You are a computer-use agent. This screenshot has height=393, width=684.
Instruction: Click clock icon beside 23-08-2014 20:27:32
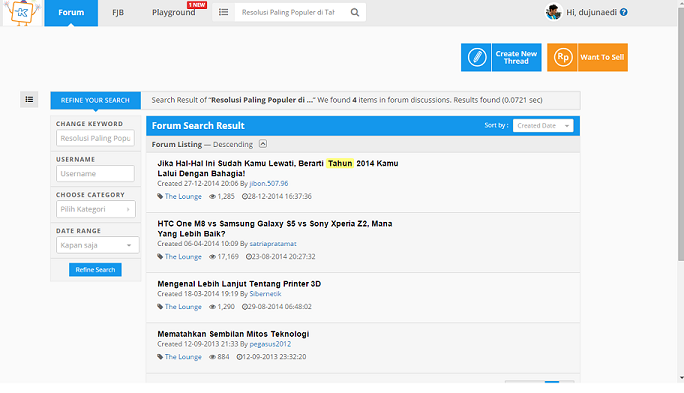pos(248,257)
